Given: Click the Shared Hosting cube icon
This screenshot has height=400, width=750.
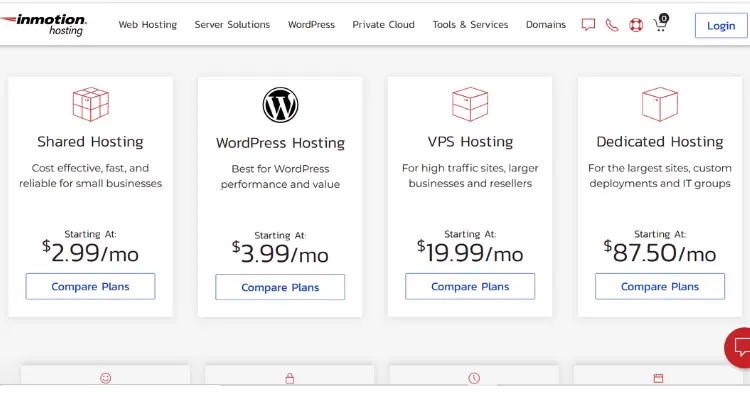Looking at the screenshot, I should click(90, 104).
